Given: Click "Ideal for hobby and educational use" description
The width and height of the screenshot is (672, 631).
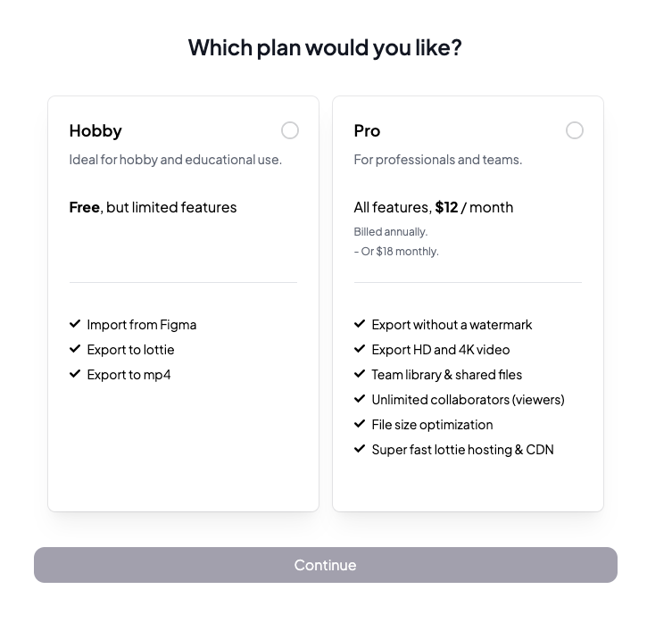Looking at the screenshot, I should point(175,160).
